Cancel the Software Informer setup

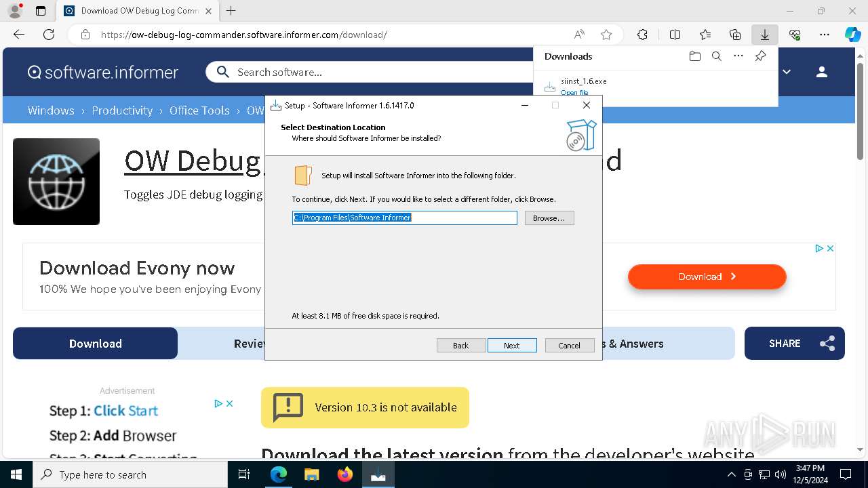pyautogui.click(x=570, y=345)
